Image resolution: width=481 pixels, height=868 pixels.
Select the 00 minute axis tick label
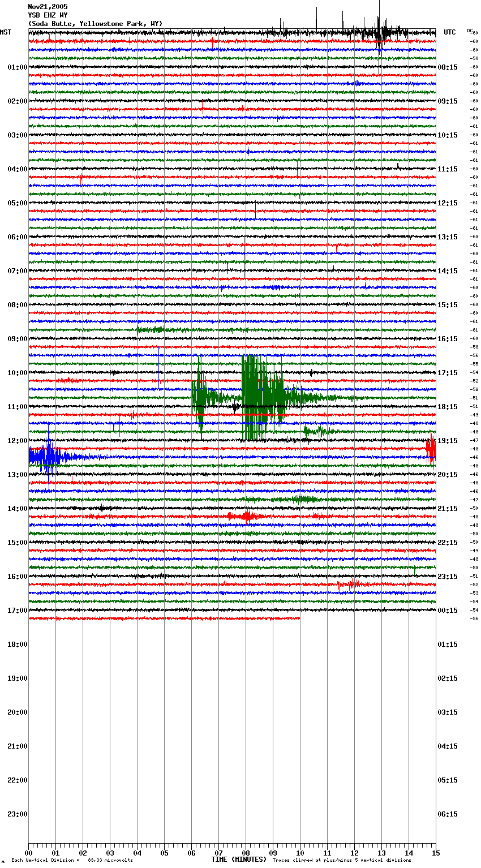point(28,853)
